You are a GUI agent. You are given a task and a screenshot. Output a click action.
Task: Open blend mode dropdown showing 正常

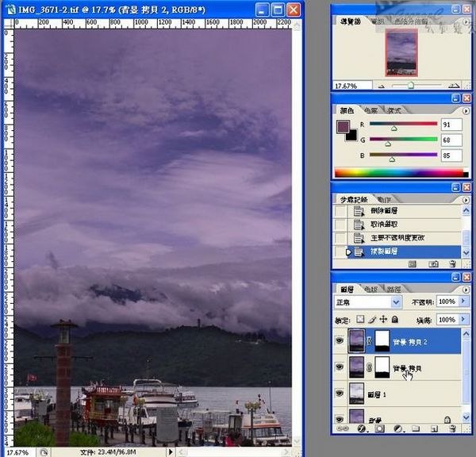(x=367, y=302)
